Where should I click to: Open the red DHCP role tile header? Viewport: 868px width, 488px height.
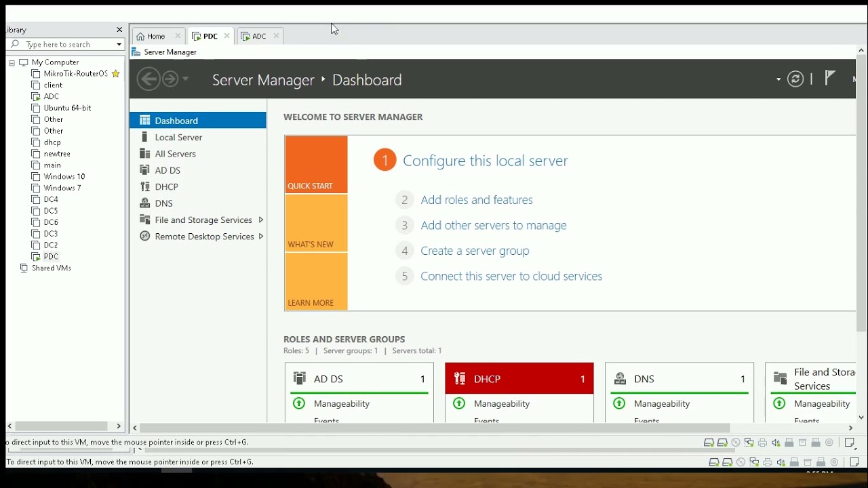(x=519, y=379)
